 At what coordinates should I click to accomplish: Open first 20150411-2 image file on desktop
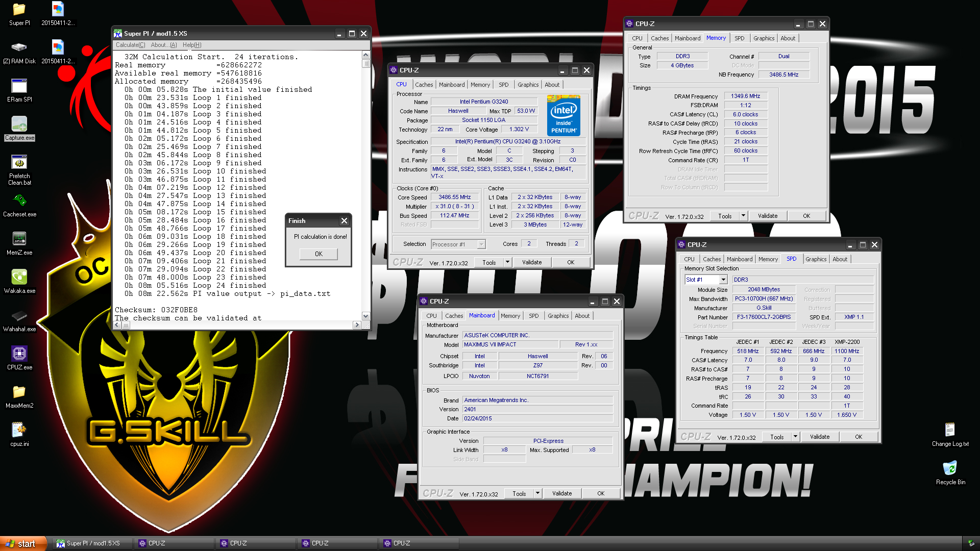(58, 14)
